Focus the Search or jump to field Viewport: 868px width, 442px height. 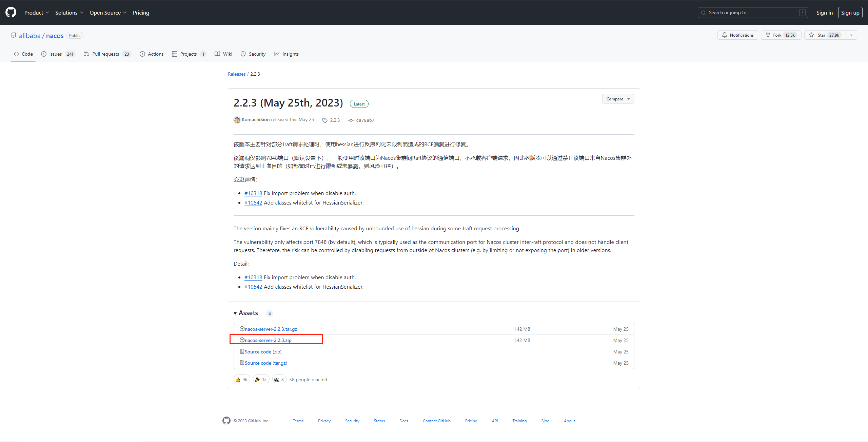(x=753, y=13)
